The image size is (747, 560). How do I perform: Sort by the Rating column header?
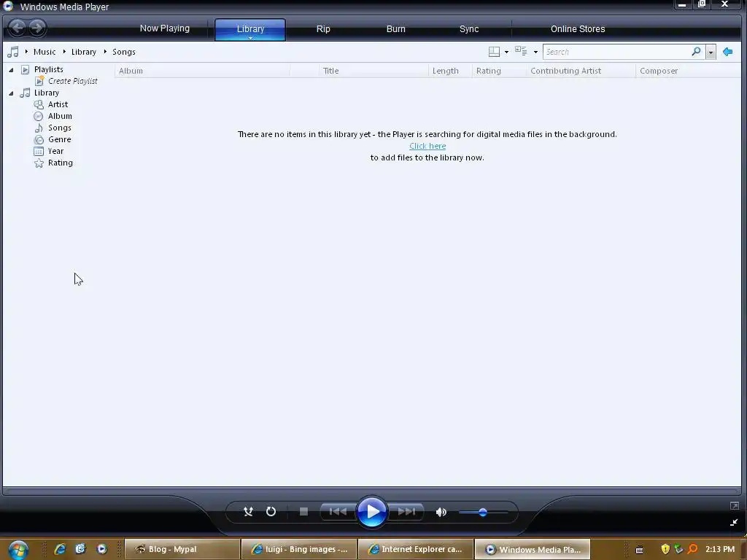click(499, 71)
